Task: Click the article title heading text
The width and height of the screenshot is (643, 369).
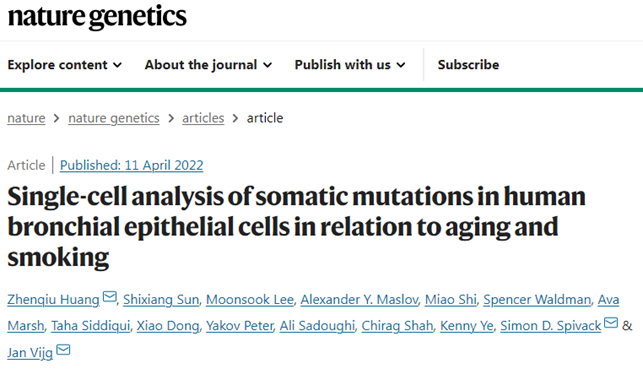Action: tap(296, 227)
